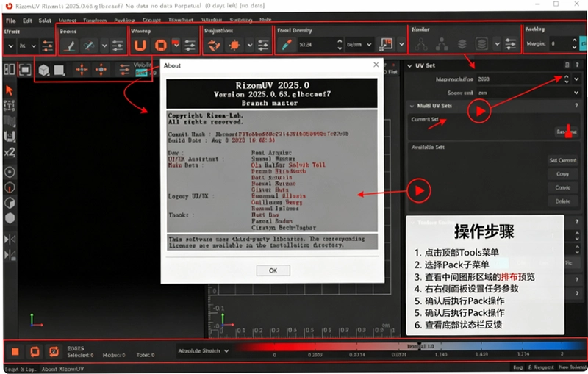Click the framed stacked-layers Similar icon

[x=481, y=44]
